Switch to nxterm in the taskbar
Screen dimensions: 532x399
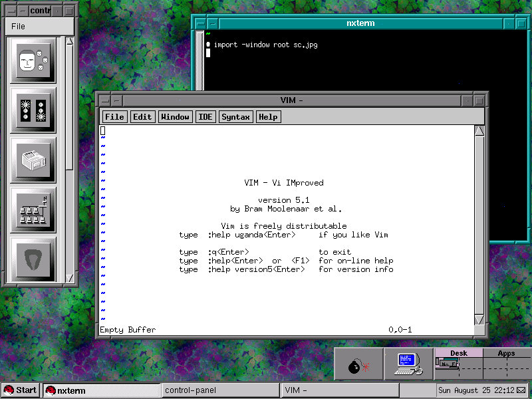click(x=100, y=390)
